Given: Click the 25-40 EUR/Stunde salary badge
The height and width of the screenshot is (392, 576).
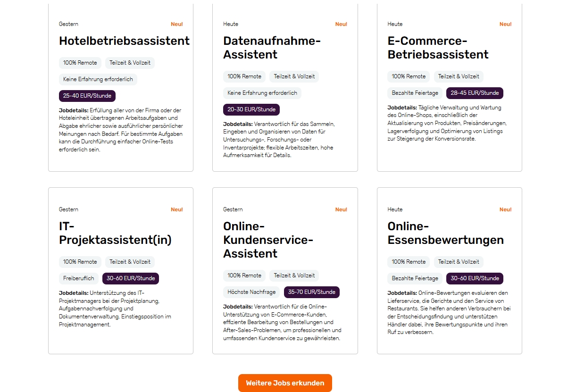Looking at the screenshot, I should point(87,96).
